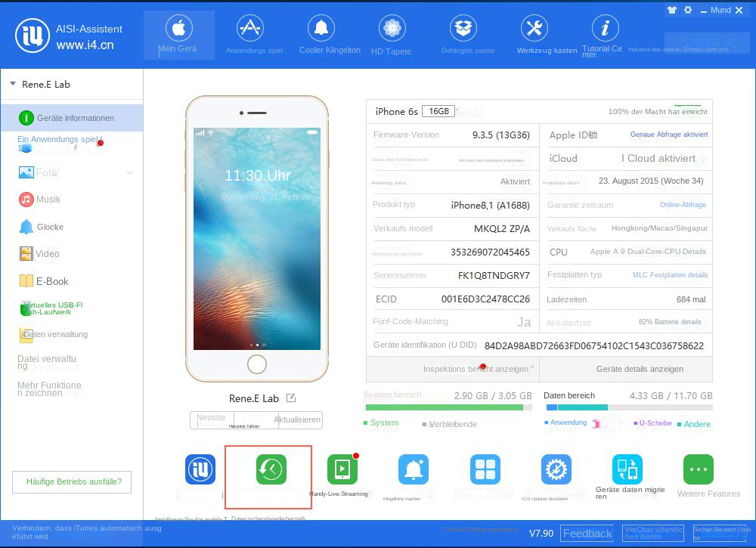Screen dimensions: 756x548
Task: Click the Daten bereich storage bar
Action: tap(629, 407)
